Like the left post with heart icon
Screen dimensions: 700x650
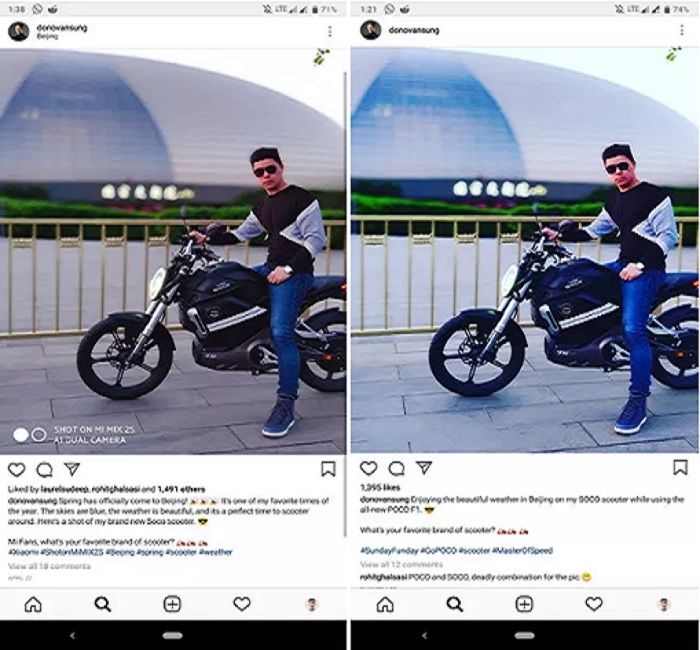(17, 469)
